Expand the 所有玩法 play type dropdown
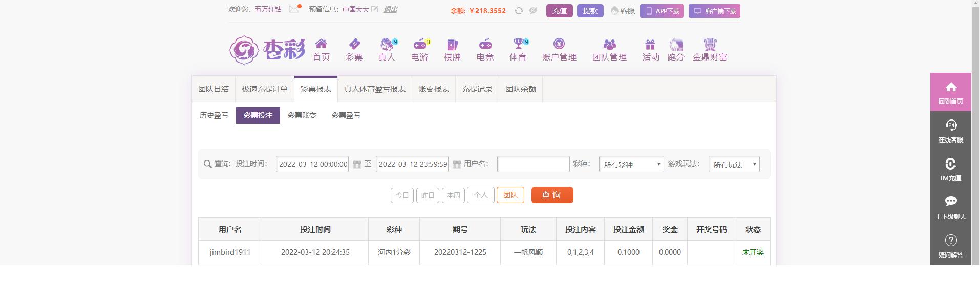Viewport: 980px width, 281px height. [734, 164]
